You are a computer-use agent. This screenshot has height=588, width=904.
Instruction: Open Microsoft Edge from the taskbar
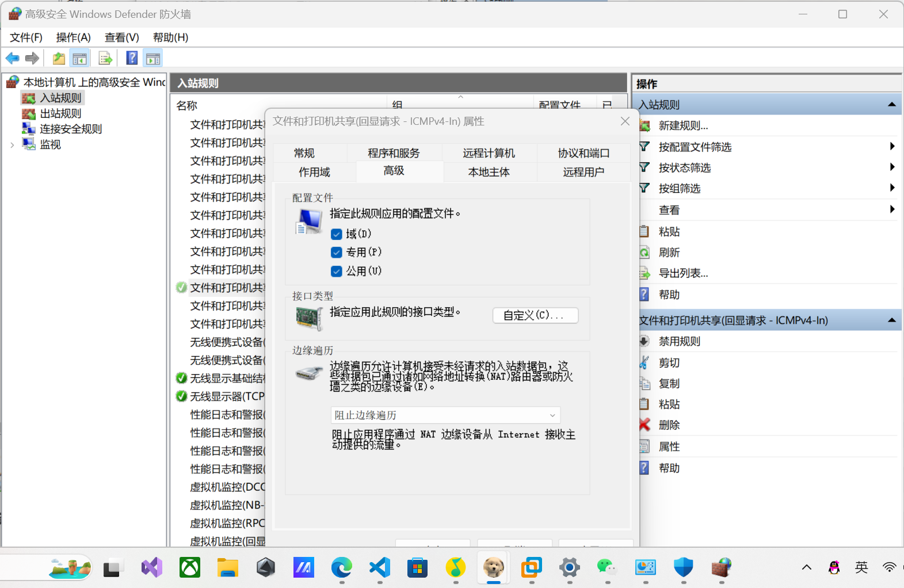click(342, 568)
